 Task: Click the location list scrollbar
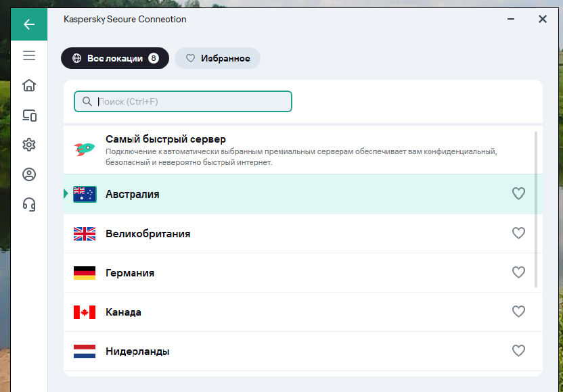(536, 210)
